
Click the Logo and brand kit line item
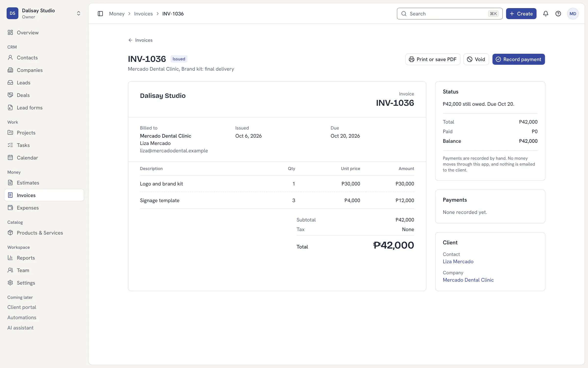(x=277, y=184)
